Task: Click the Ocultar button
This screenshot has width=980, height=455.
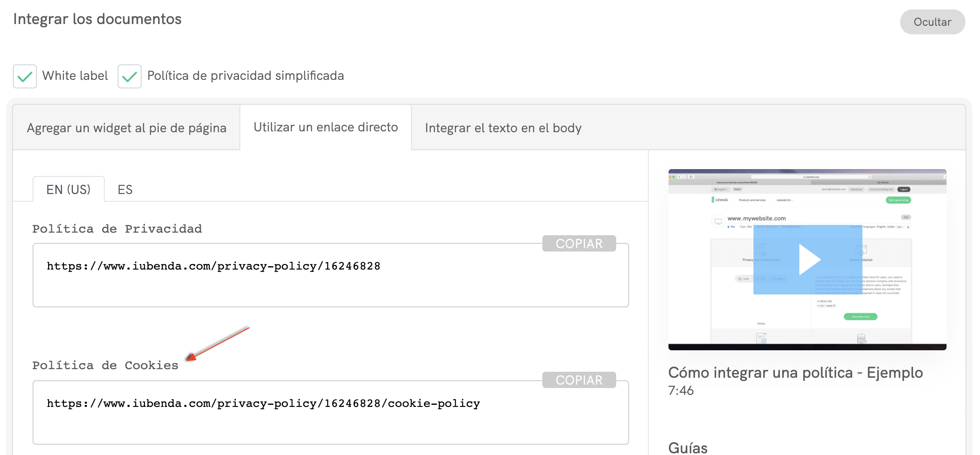Action: pos(932,22)
